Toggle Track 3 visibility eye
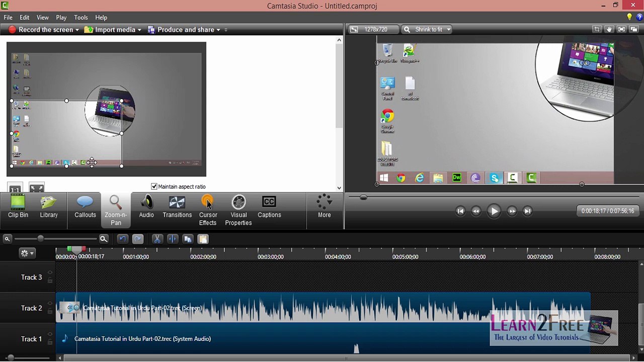This screenshot has width=644, height=362. click(x=50, y=274)
